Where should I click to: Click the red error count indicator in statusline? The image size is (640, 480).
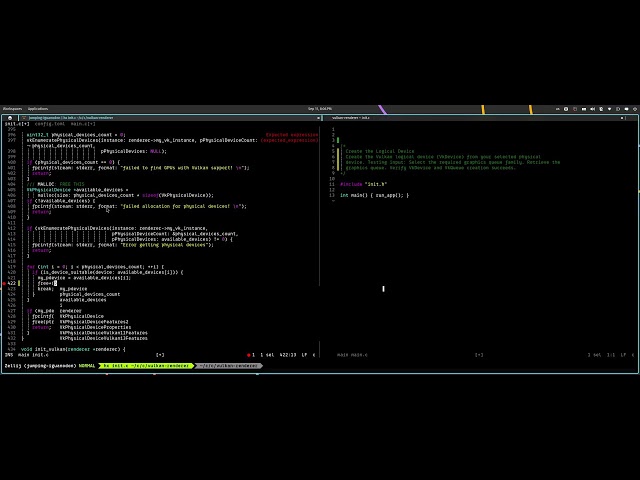click(x=251, y=355)
